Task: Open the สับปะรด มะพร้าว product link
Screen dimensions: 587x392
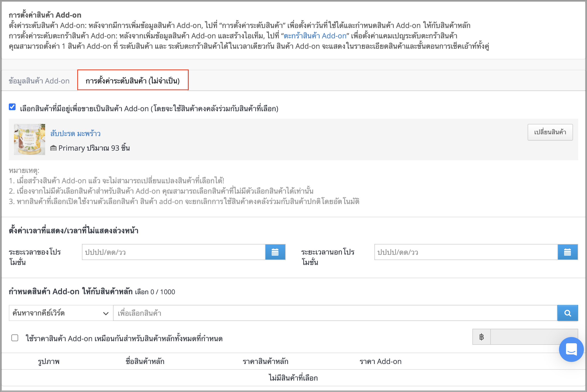Action: [75, 134]
